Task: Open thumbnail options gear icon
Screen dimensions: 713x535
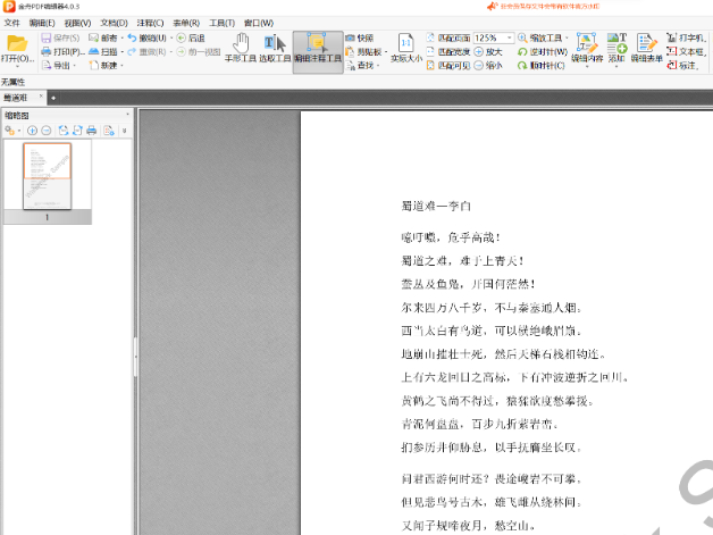Action: 10,130
